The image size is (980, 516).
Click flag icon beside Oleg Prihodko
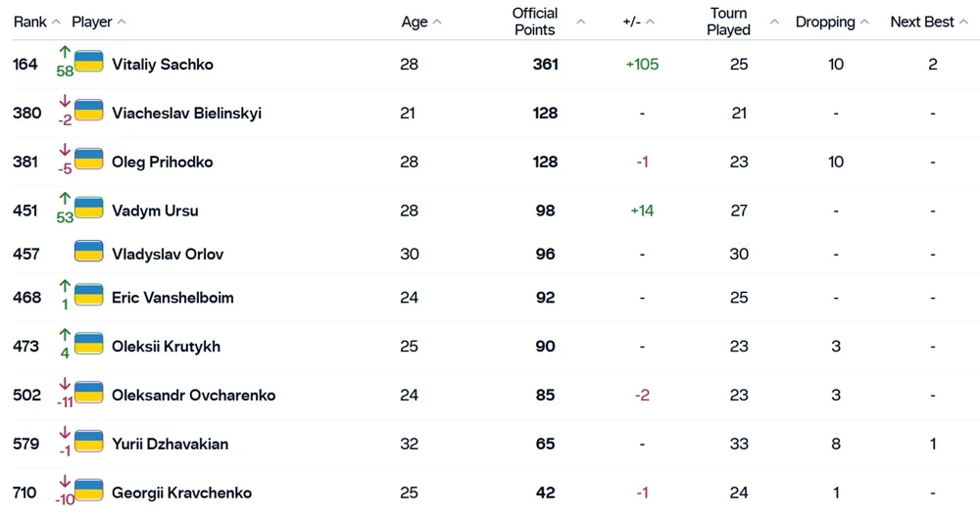(89, 159)
